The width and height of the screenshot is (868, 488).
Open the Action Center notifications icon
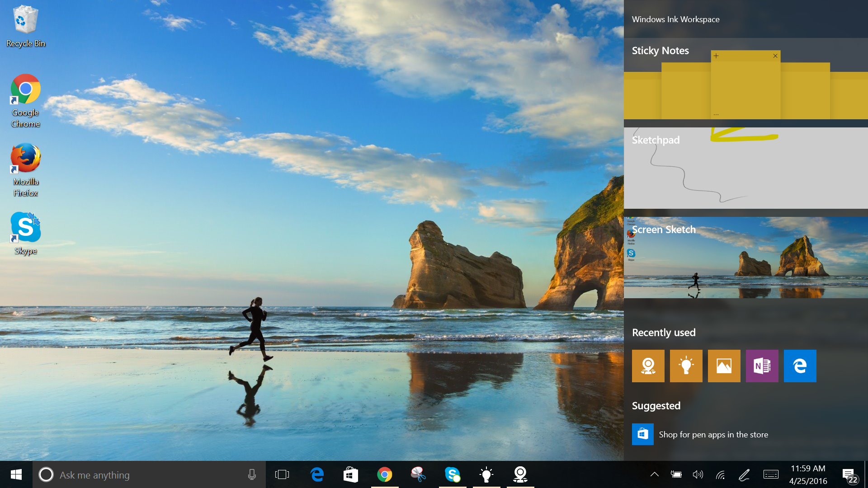tap(849, 475)
